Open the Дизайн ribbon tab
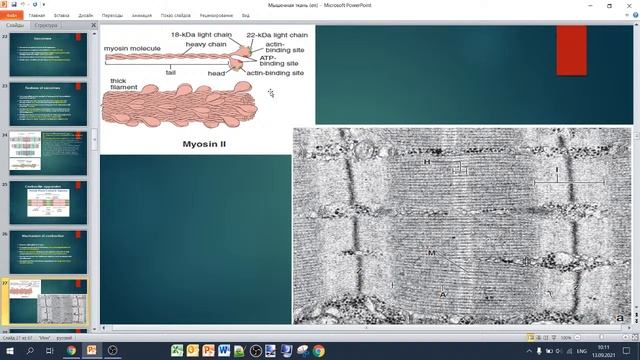The width and height of the screenshot is (640, 360). [x=86, y=15]
